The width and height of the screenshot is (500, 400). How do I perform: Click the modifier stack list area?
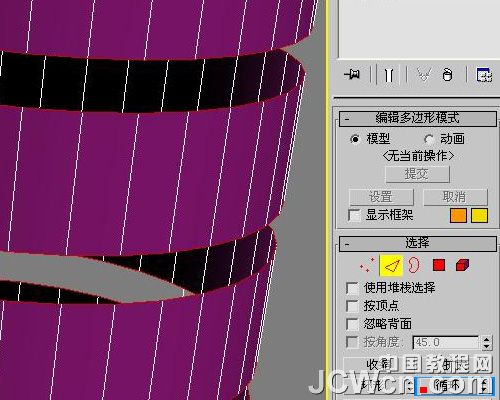419,28
